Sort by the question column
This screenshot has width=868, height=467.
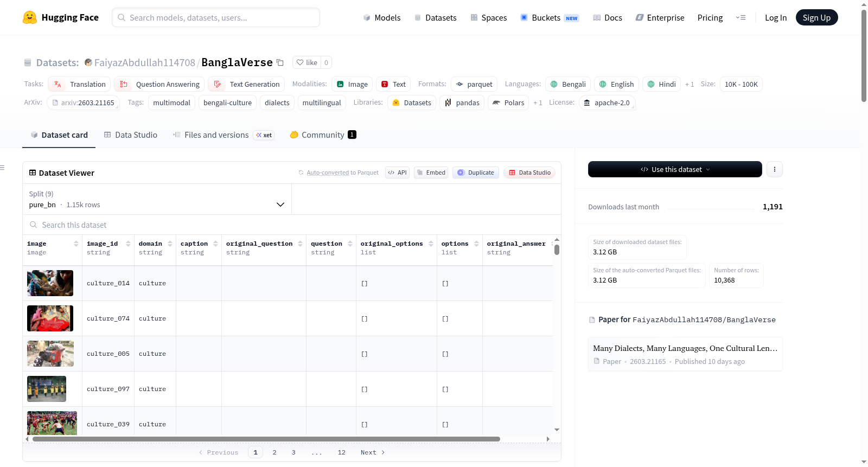click(350, 244)
